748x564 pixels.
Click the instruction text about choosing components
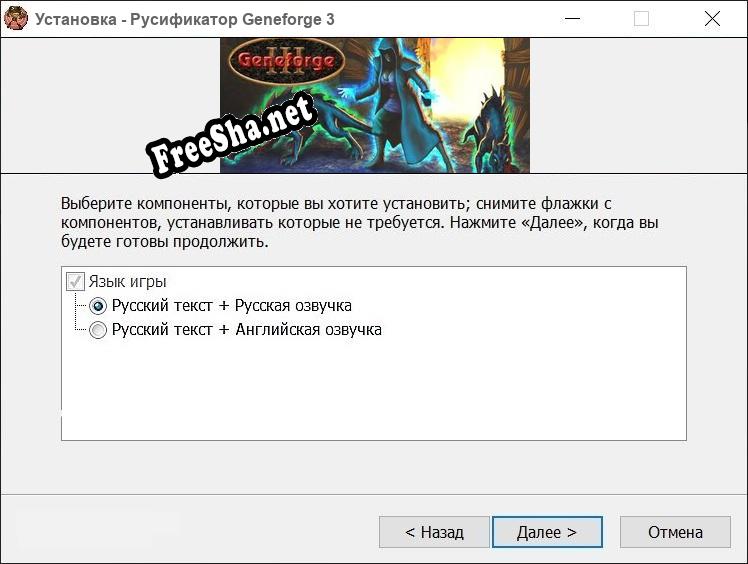359,222
